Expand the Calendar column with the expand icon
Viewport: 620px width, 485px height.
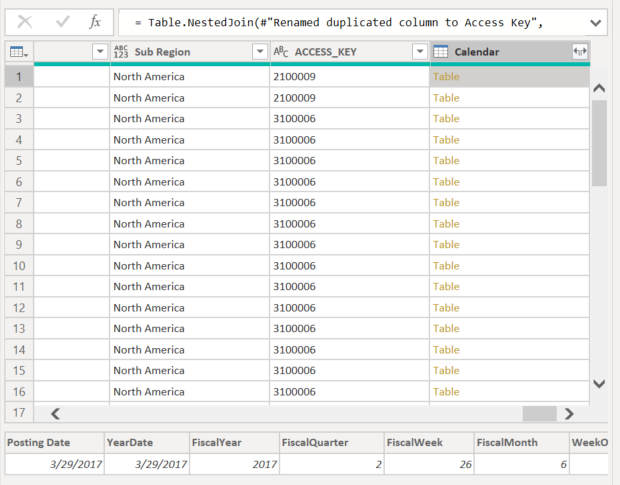(x=580, y=51)
